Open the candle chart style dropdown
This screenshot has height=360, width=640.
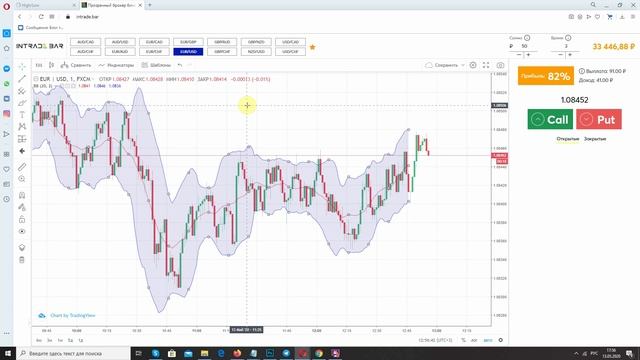point(51,65)
